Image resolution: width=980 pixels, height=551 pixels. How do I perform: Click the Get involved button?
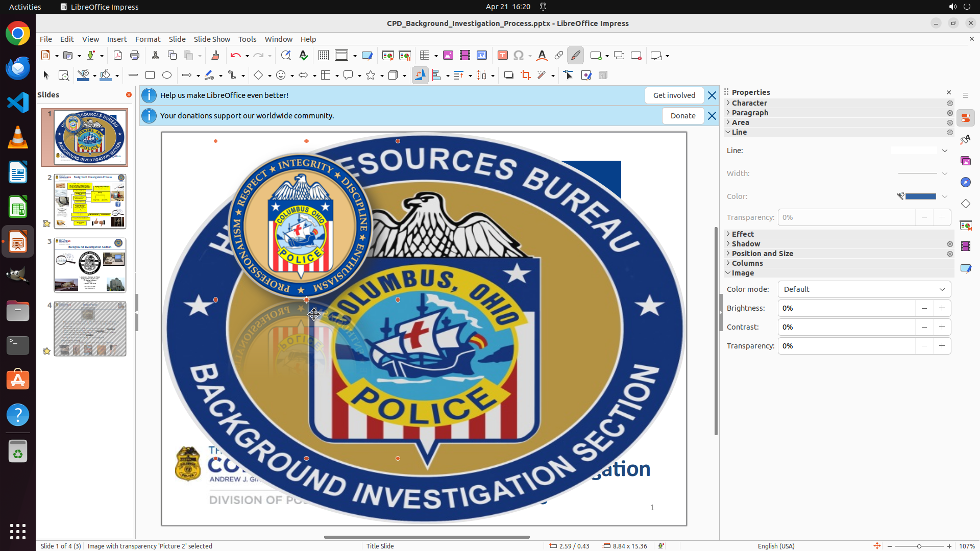pyautogui.click(x=674, y=95)
